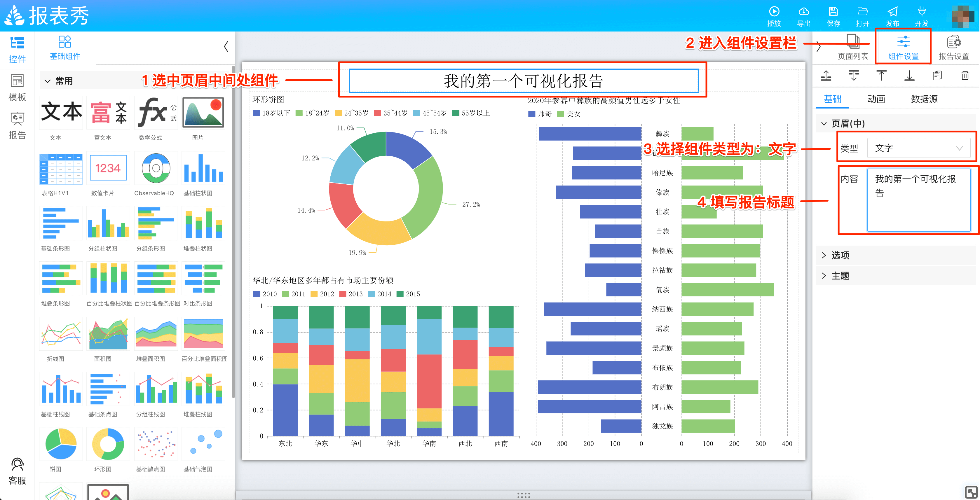
Task: Collapse the 常用 component group
Action: click(48, 81)
